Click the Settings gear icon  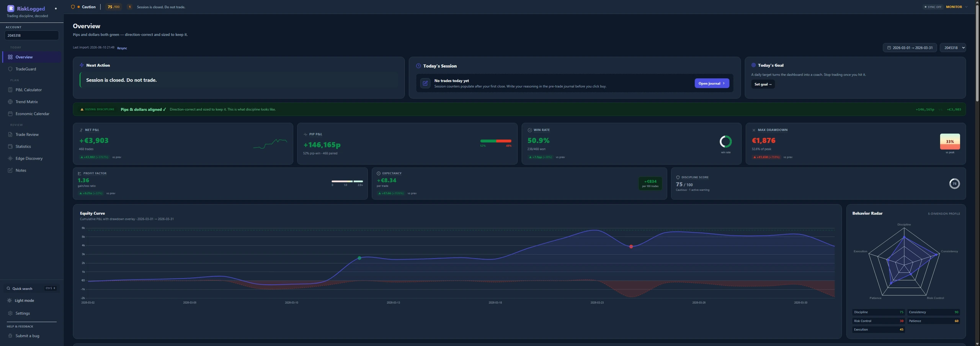[10, 313]
